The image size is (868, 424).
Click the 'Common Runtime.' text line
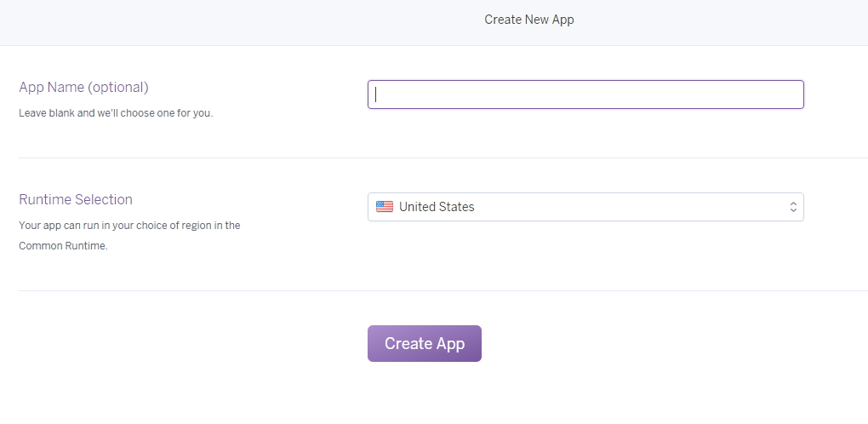tap(63, 246)
